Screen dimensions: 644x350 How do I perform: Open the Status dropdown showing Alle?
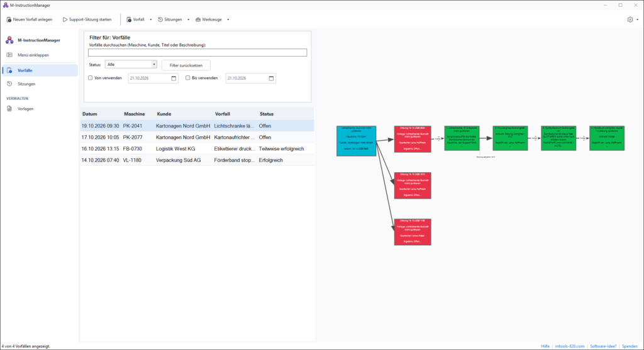[x=131, y=65]
